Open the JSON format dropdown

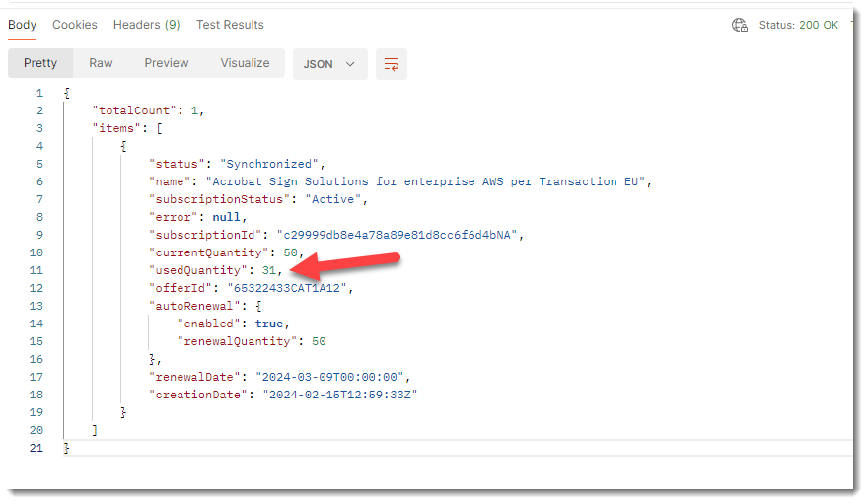tap(329, 64)
